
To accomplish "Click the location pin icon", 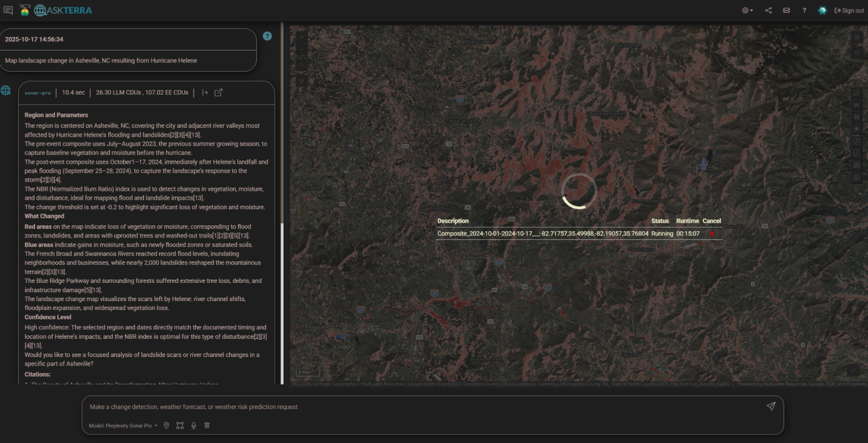I will 166,426.
